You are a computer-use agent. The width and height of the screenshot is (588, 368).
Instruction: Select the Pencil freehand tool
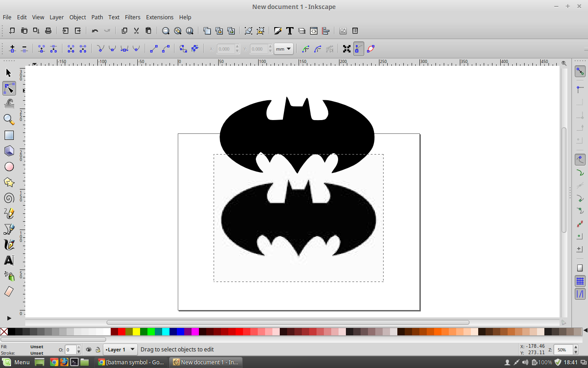[9, 213]
